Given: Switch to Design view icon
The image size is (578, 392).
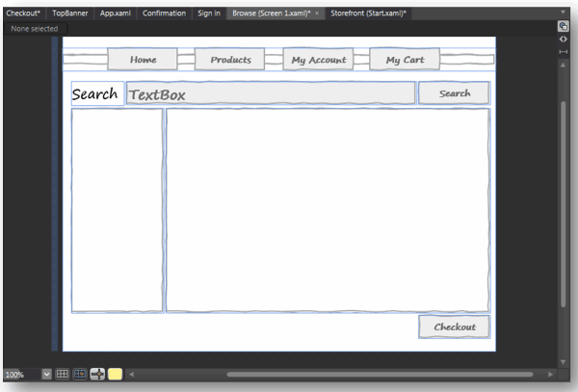Looking at the screenshot, I should click(563, 26).
